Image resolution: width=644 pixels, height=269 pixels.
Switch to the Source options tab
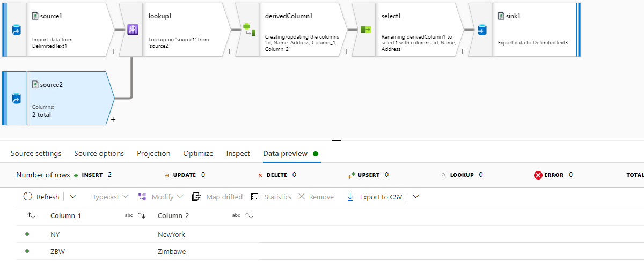pyautogui.click(x=99, y=153)
